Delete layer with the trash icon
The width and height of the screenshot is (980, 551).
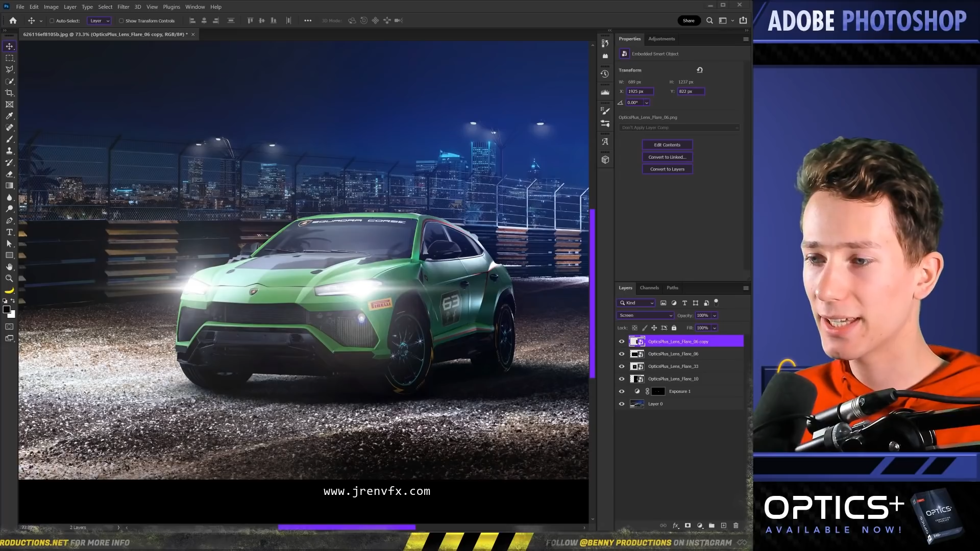coord(736,525)
